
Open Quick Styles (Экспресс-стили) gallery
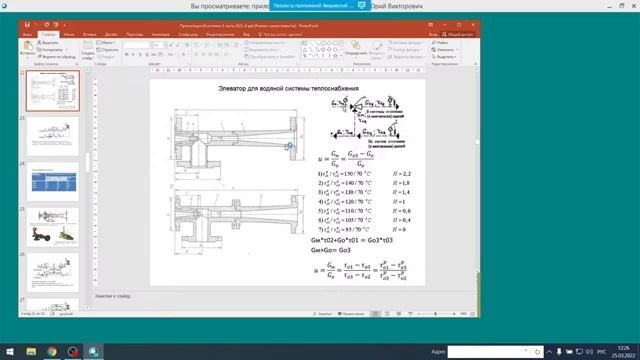pyautogui.click(x=377, y=49)
